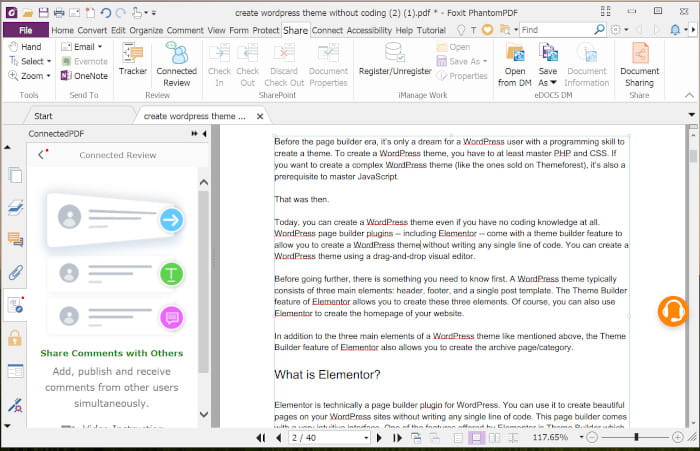Open the Tracker
700x451 pixels.
133,59
